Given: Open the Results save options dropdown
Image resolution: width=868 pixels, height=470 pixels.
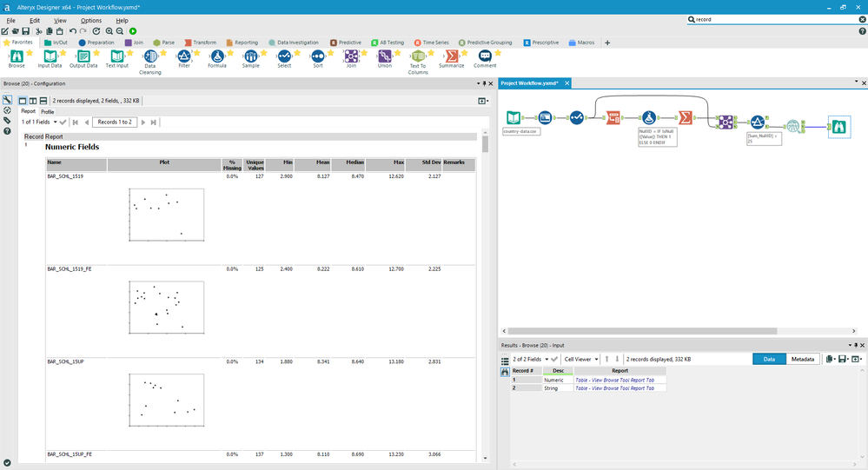Looking at the screenshot, I should tap(844, 360).
